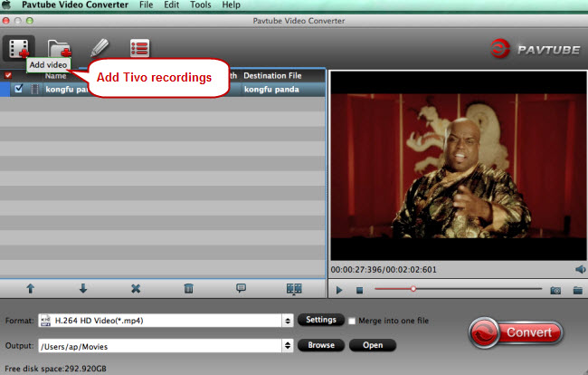Remove selected item with X icon

tap(136, 288)
